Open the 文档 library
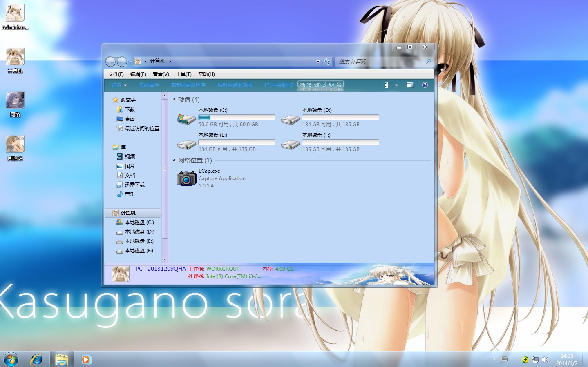Image resolution: width=588 pixels, height=367 pixels. tap(130, 176)
